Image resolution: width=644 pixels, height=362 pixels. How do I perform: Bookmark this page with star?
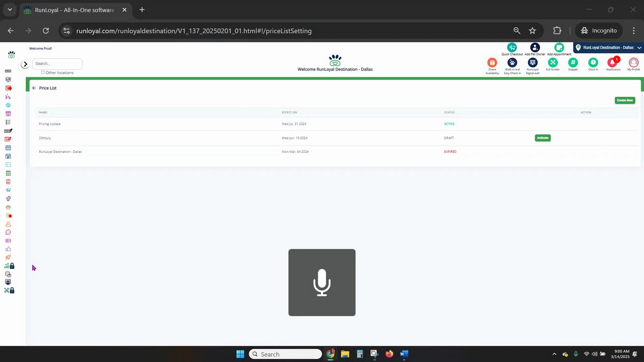click(532, 31)
